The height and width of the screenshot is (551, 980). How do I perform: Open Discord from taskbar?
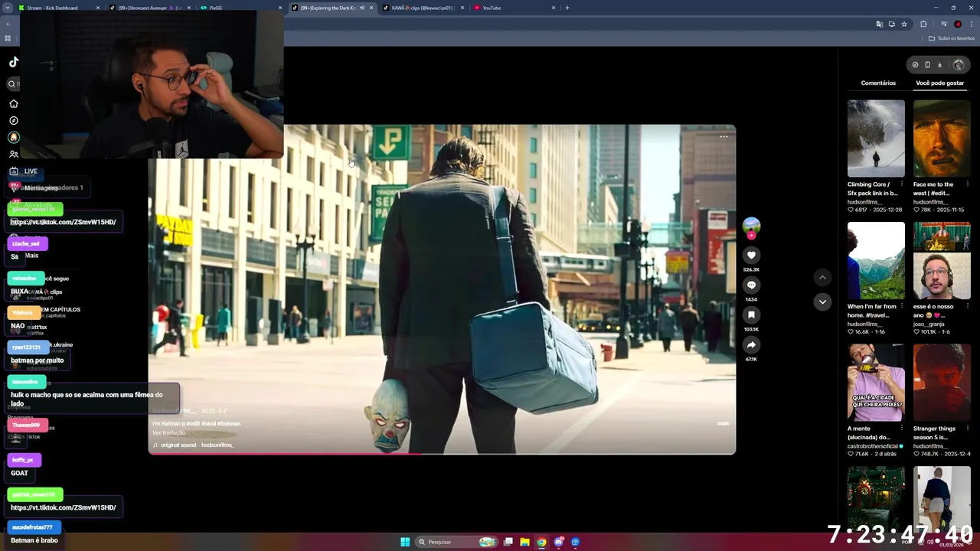click(x=559, y=542)
